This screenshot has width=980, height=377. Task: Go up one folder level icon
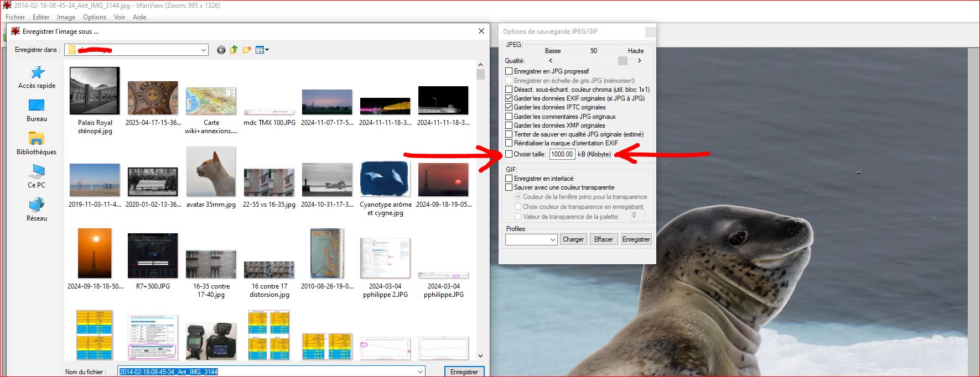(x=234, y=50)
